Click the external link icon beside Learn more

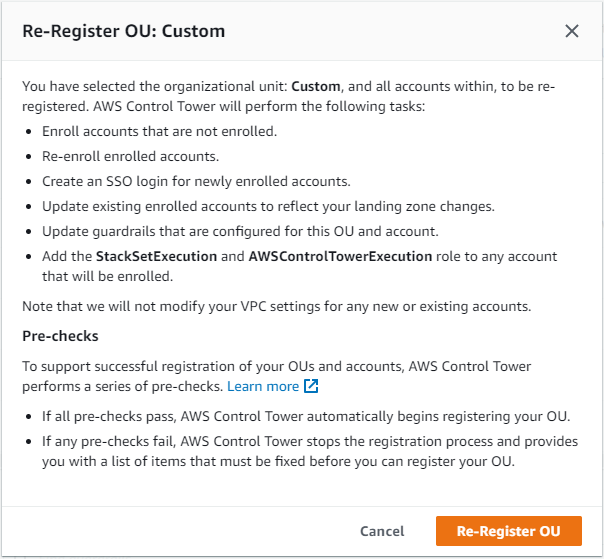pyautogui.click(x=311, y=386)
